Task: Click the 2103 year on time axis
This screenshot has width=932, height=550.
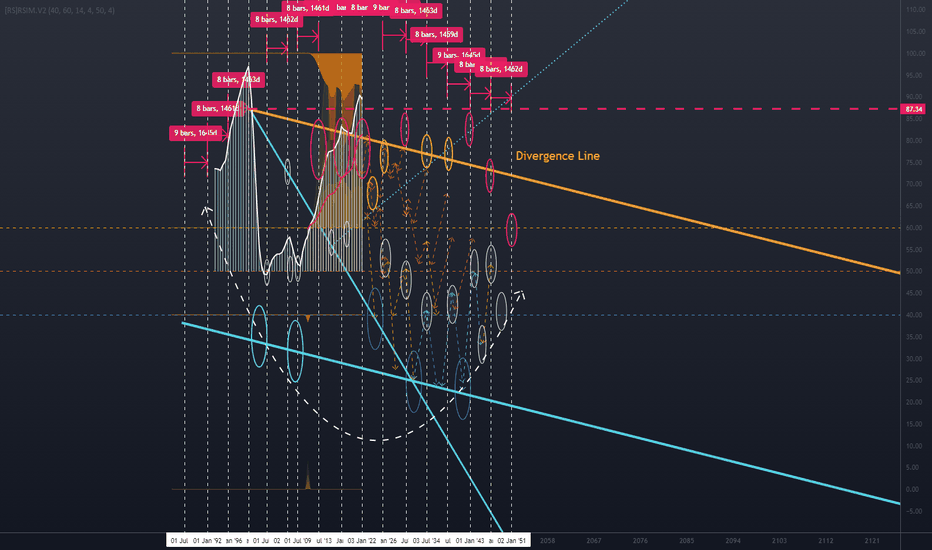Action: (x=779, y=540)
